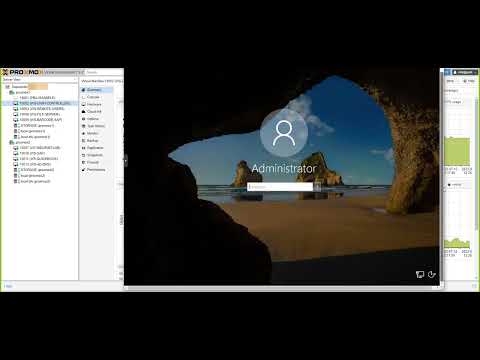Image resolution: width=480 pixels, height=360 pixels.
Task: Click the Proxmox summary panel vertical scrollbar
Action: tap(477, 163)
